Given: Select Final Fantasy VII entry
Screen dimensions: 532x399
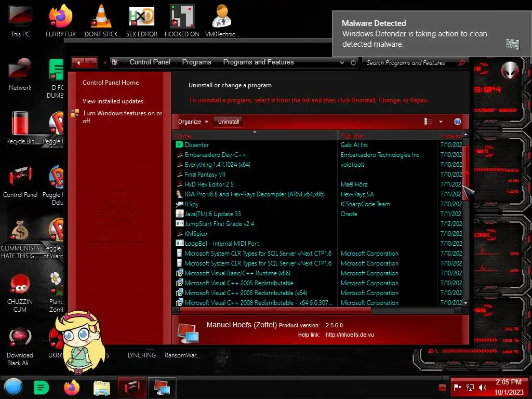Looking at the screenshot, I should coord(318,175).
